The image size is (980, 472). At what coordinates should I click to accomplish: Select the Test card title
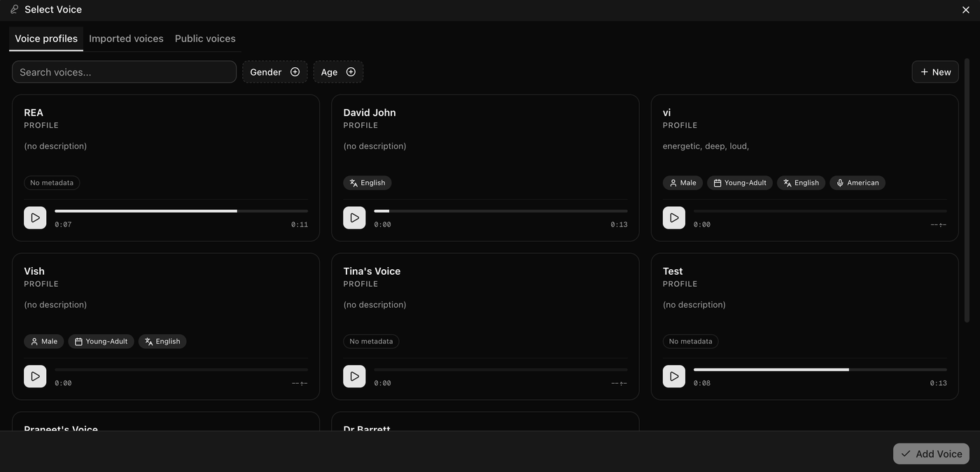click(x=673, y=271)
